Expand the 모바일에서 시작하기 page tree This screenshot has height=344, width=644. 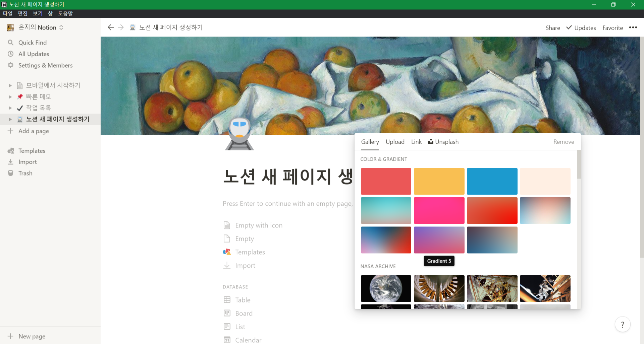coord(10,85)
